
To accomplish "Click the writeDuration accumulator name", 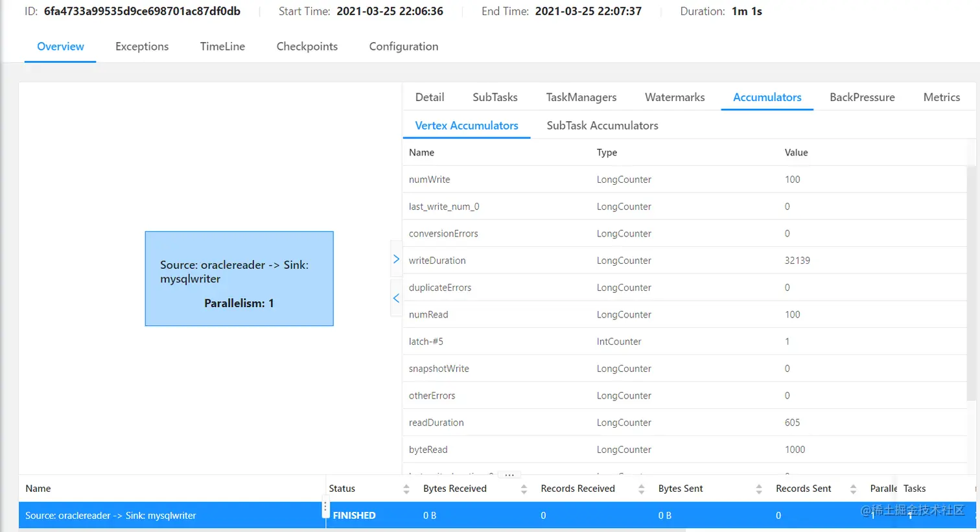I will (437, 260).
